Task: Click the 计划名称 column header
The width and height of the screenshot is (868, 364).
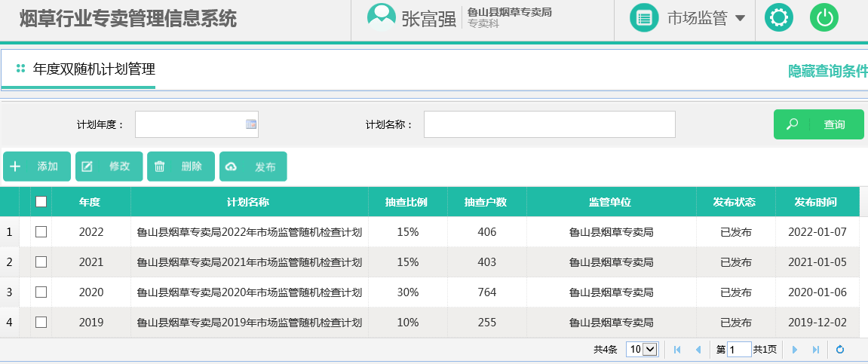Action: point(249,202)
